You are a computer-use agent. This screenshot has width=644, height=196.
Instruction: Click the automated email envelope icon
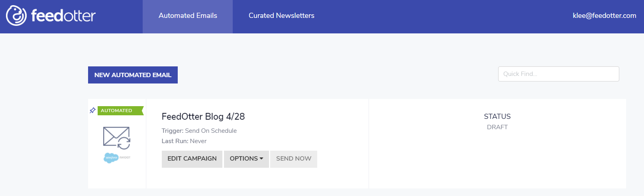pos(117,138)
